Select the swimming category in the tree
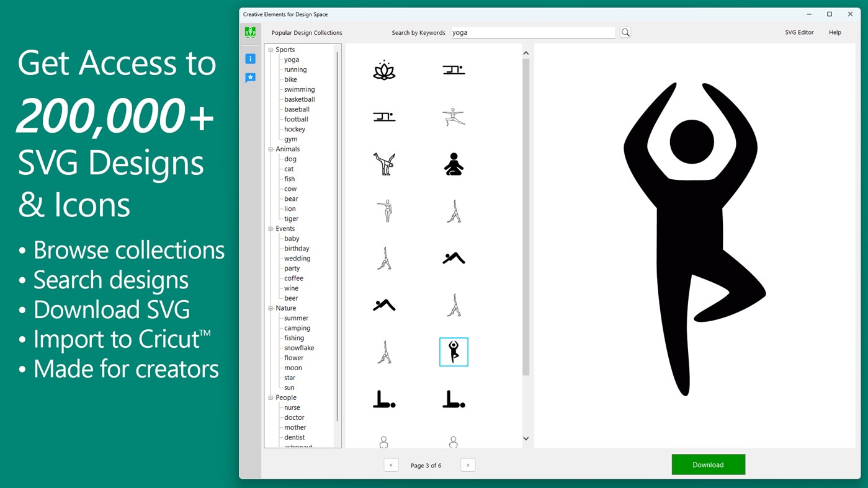The image size is (868, 488). click(x=299, y=89)
